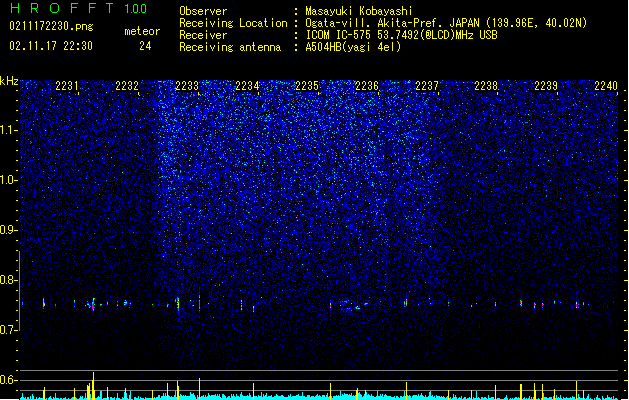Click the Receiver field label
Image resolution: width=629 pixels, height=400 pixels.
(203, 35)
